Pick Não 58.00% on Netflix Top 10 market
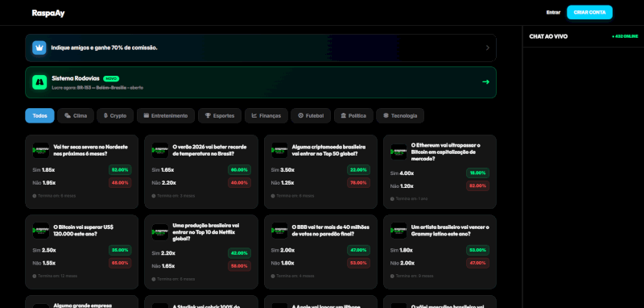This screenshot has width=644, height=308. (239, 266)
